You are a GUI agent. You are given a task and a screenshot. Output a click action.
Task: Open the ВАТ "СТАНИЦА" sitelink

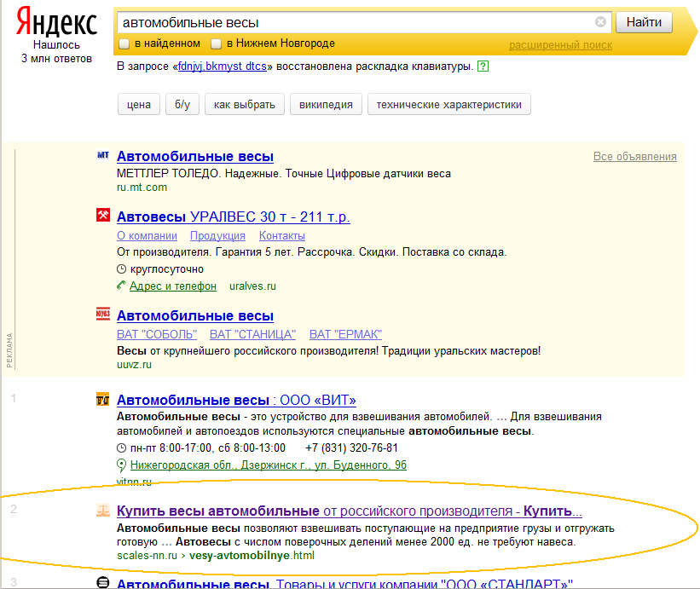pyautogui.click(x=252, y=334)
